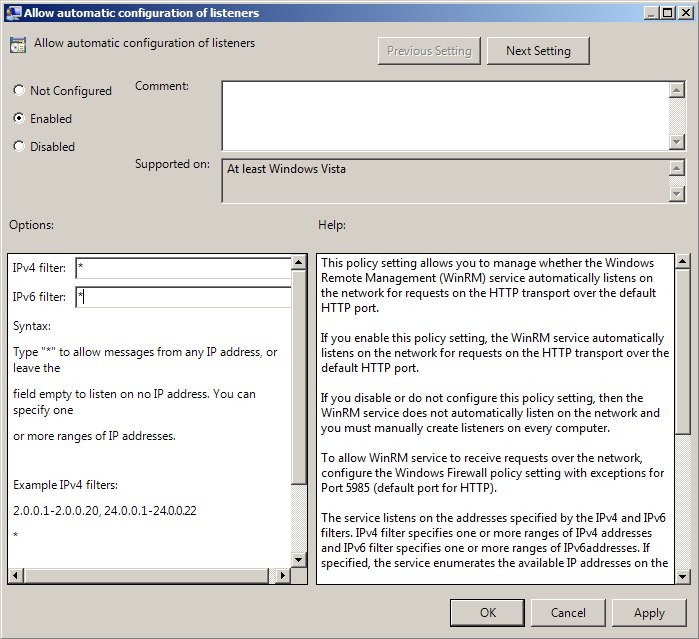699x639 pixels.
Task: Click Supported on scroll down arrow
Action: pos(677,194)
